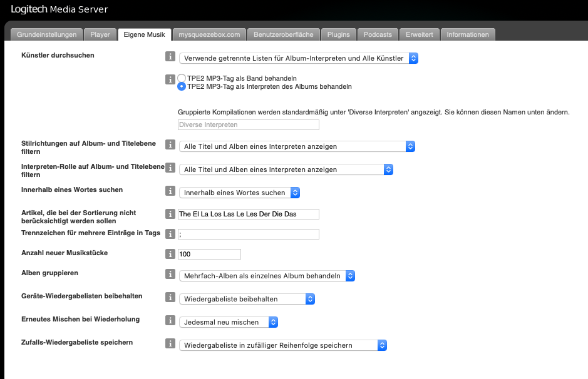Viewport: 588px width, 379px height.
Task: Show info for Alben gruppieren setting
Action: (170, 275)
